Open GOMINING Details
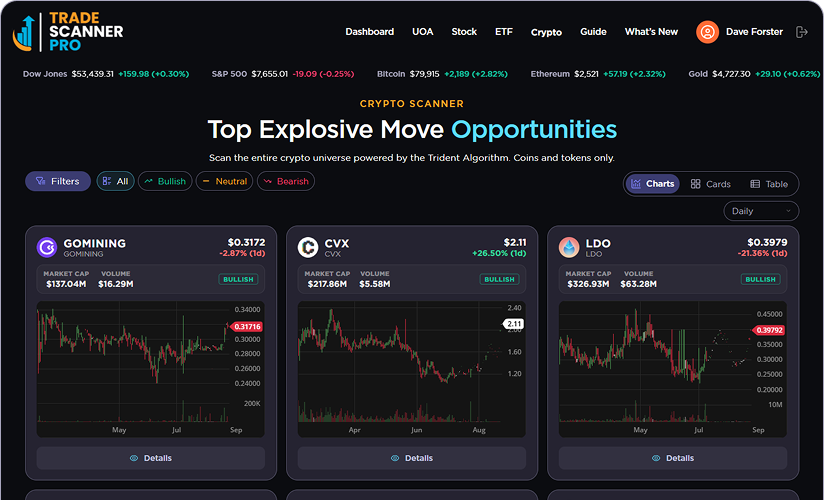The image size is (824, 500). (x=151, y=458)
